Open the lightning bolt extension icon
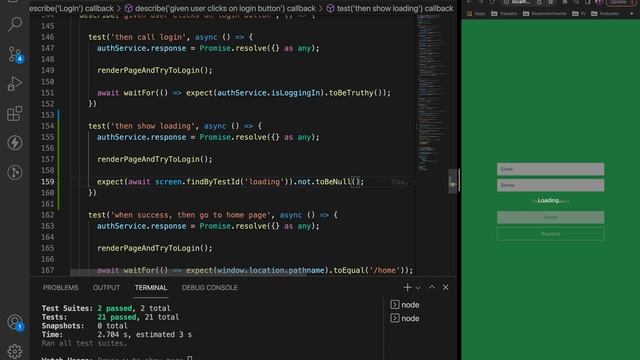This screenshot has height=360, width=640. [15, 143]
